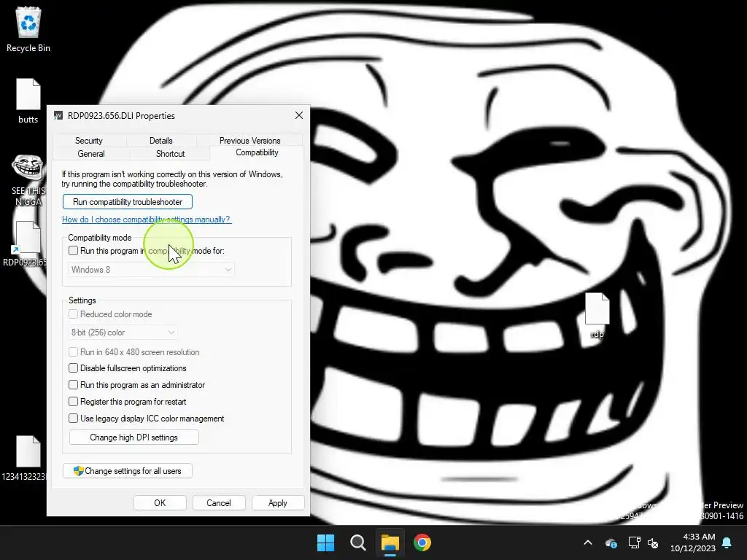This screenshot has width=747, height=560.
Task: Check Use legacy display ICC color management
Action: [x=74, y=418]
